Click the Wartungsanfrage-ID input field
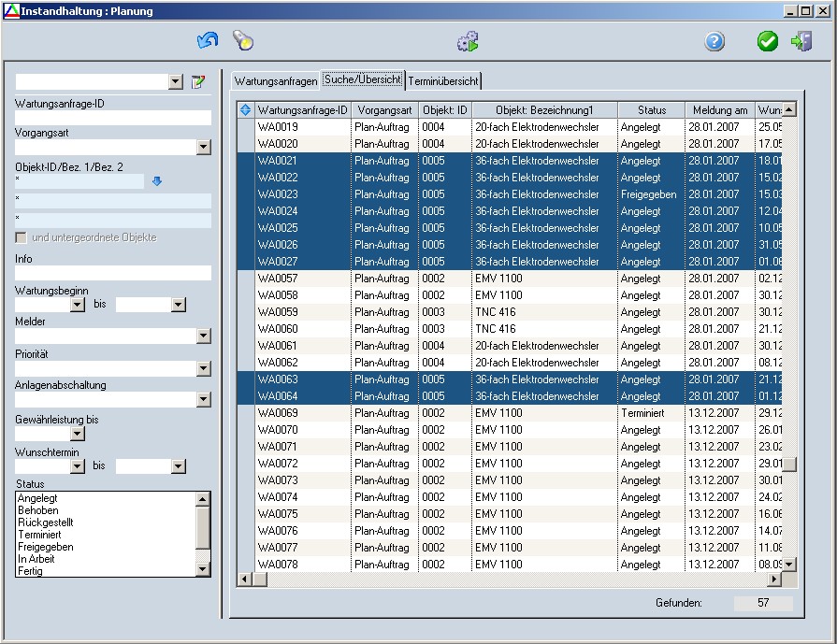 (x=113, y=118)
